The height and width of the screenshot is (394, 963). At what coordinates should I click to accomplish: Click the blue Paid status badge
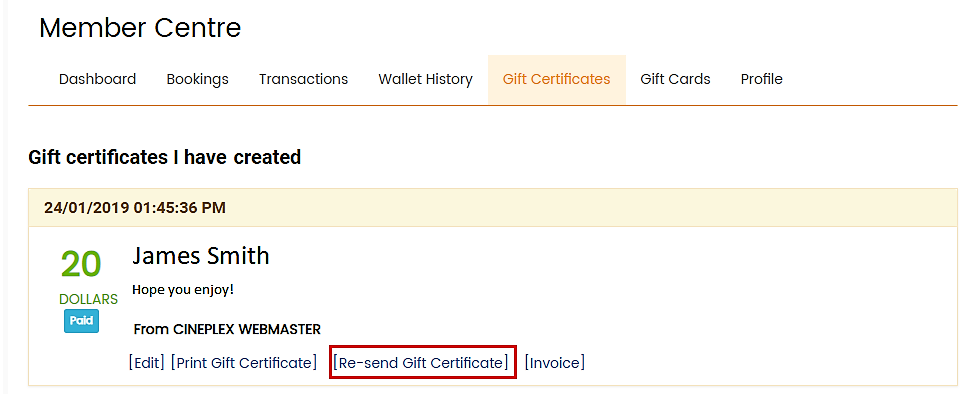pos(82,321)
